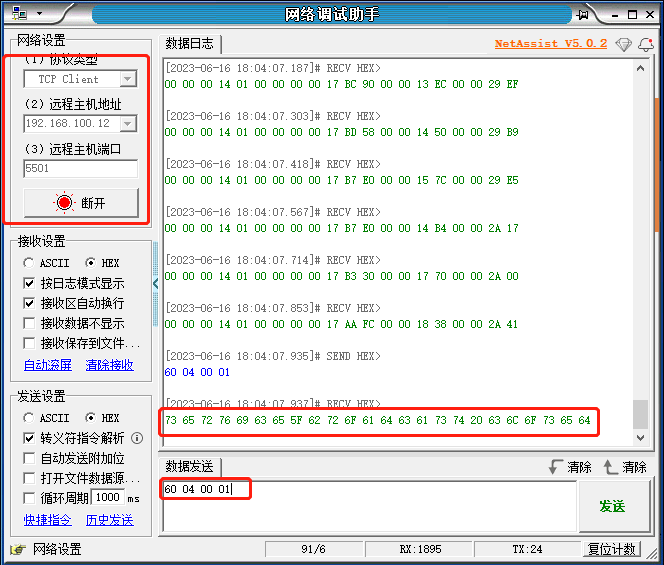Click the 自动滚屏 link
The image size is (664, 565).
tap(48, 365)
